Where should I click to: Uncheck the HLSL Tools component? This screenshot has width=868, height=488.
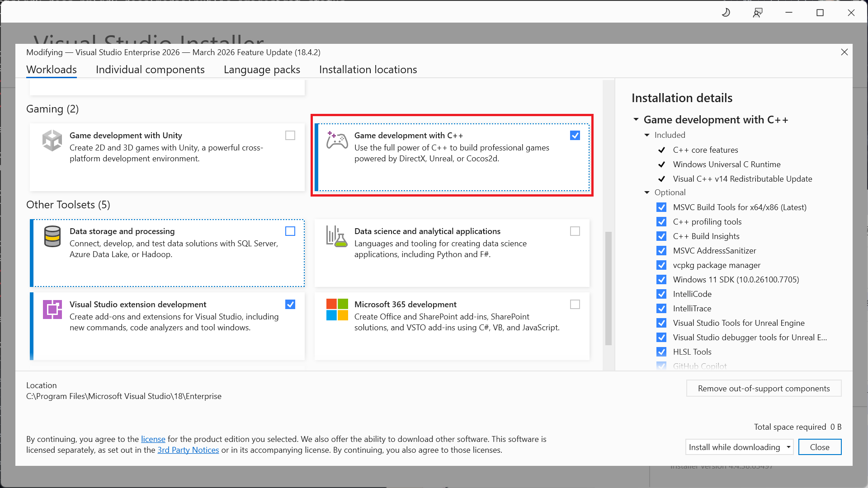661,352
